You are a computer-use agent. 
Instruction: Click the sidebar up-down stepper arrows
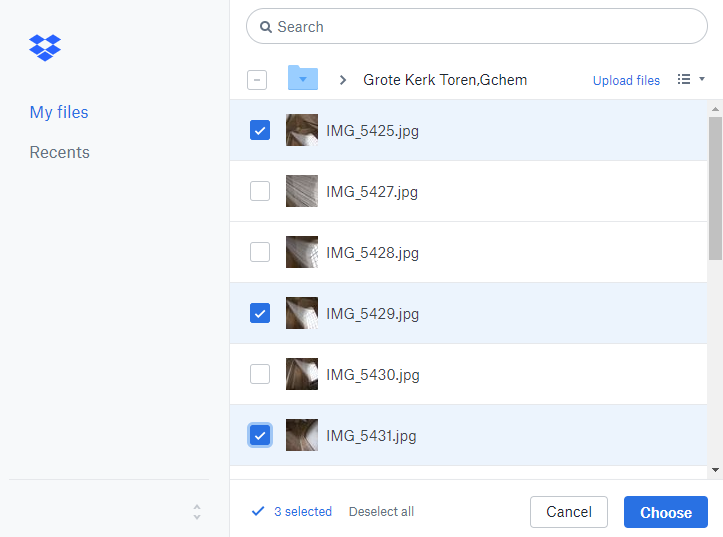click(x=197, y=512)
